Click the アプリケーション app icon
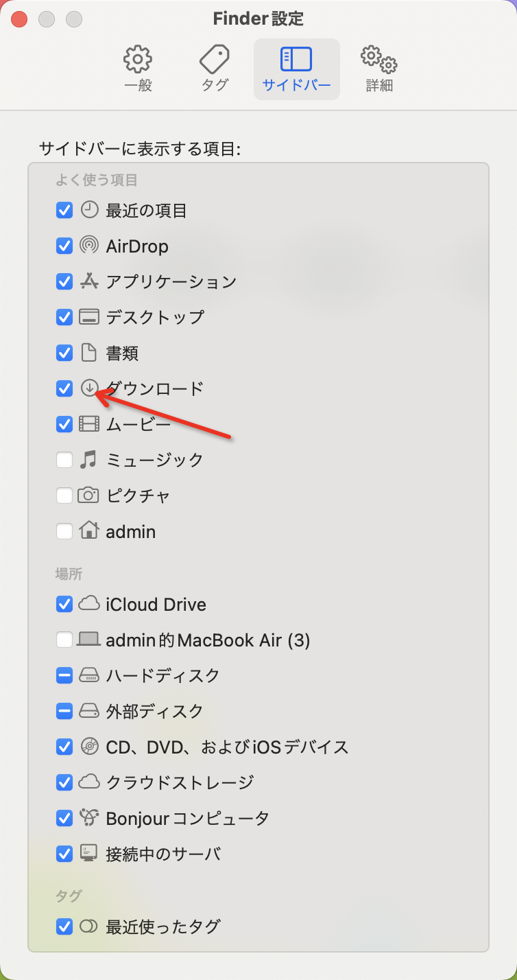The width and height of the screenshot is (517, 980). pyautogui.click(x=89, y=281)
